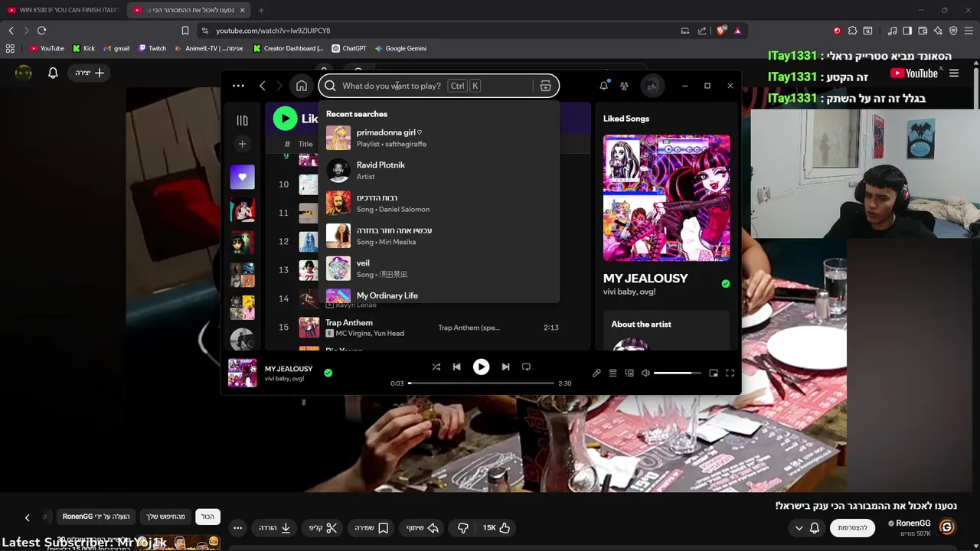Open Connect to a device icon
980x551 pixels.
[629, 373]
